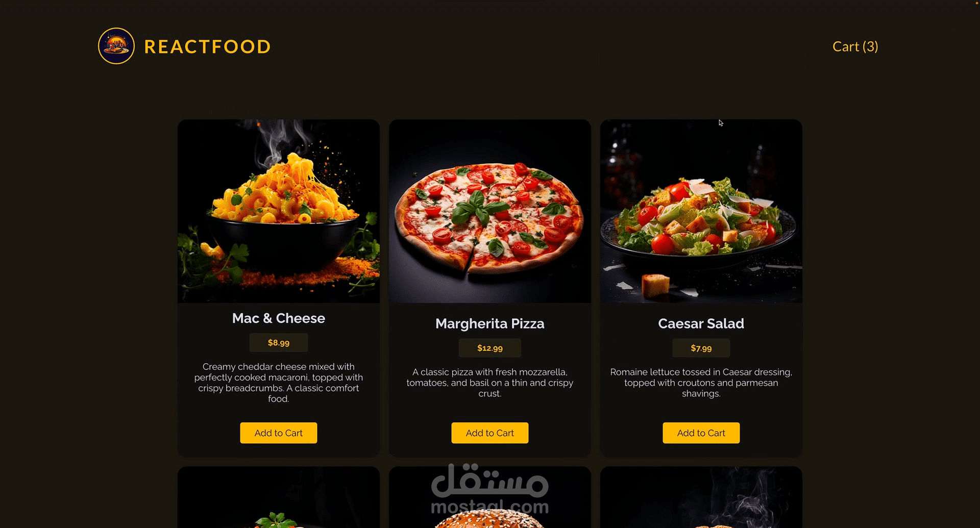Viewport: 980px width, 528px height.
Task: Click the Margherita Pizza photo
Action: (x=490, y=211)
